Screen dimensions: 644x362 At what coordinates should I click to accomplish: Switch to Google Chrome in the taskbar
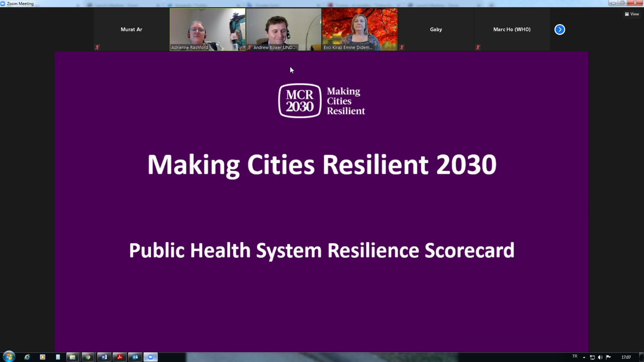click(88, 357)
